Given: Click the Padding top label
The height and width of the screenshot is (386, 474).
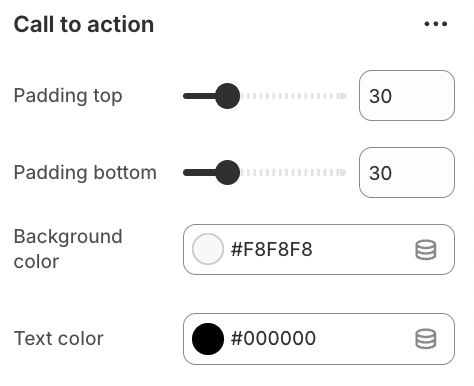Looking at the screenshot, I should pos(68,96).
